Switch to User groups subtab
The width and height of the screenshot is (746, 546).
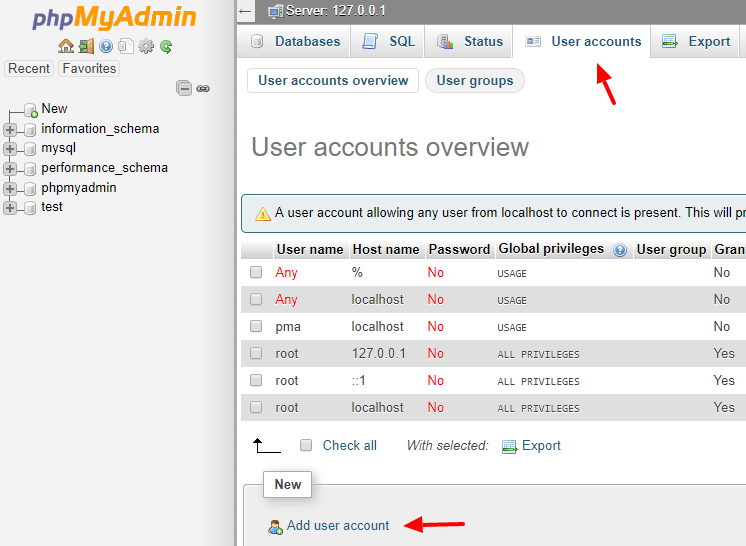(x=475, y=80)
